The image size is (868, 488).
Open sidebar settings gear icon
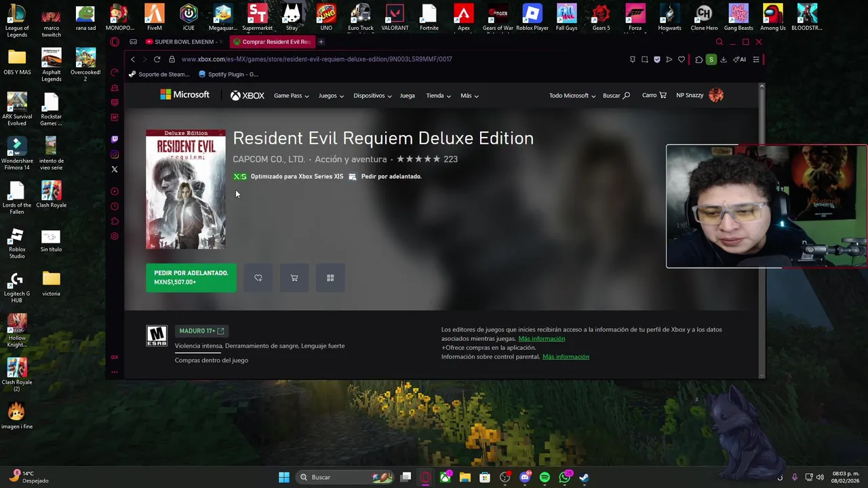[x=115, y=237]
